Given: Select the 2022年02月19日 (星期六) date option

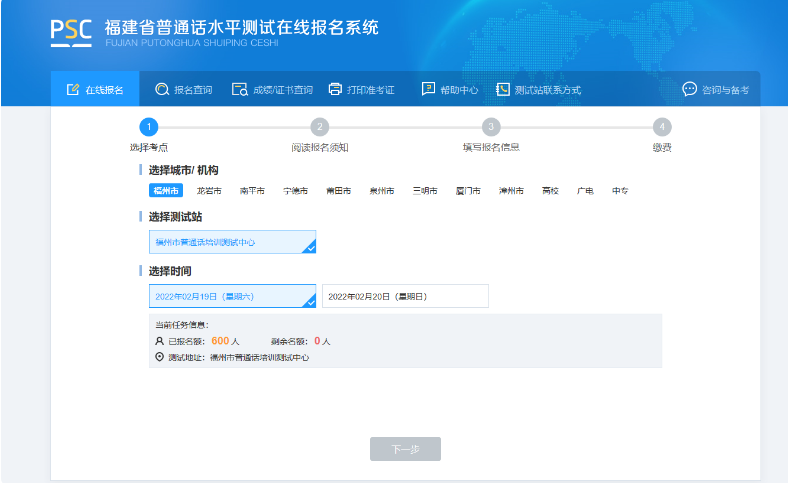Looking at the screenshot, I should tap(232, 296).
